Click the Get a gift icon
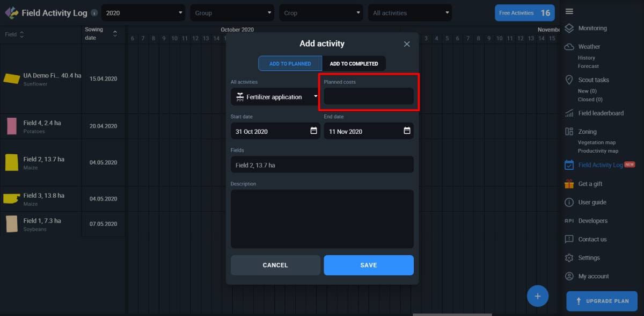This screenshot has height=316, width=644. pos(569,183)
